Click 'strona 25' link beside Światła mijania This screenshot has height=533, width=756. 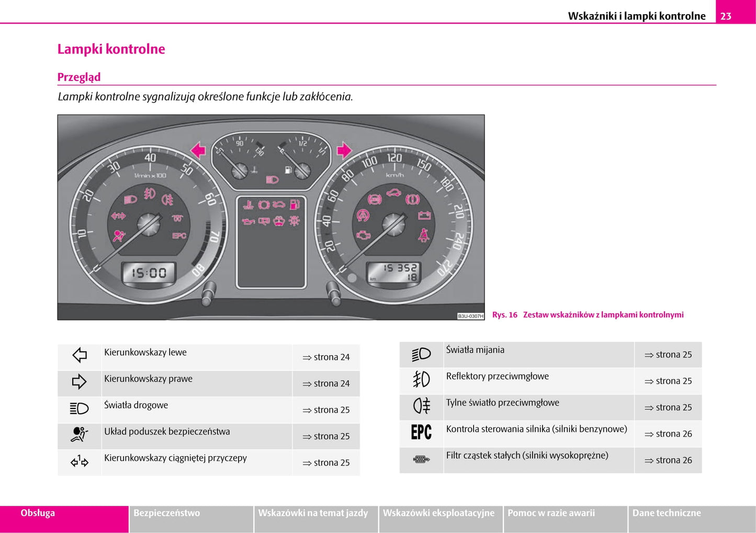click(x=668, y=355)
